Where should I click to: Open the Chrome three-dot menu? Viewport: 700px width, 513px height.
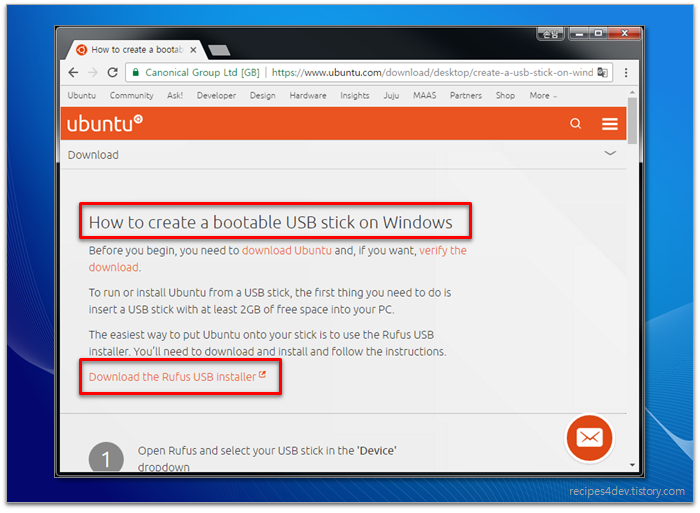pos(626,73)
